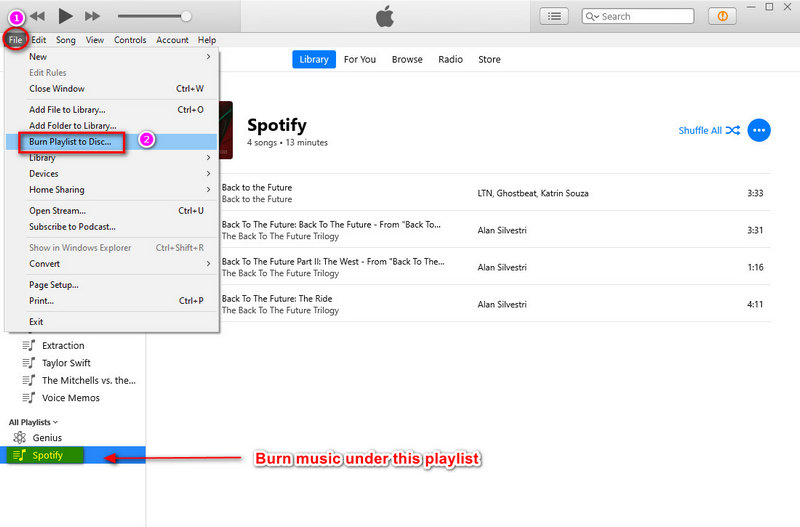Choose Page Setup menu item

111,285
